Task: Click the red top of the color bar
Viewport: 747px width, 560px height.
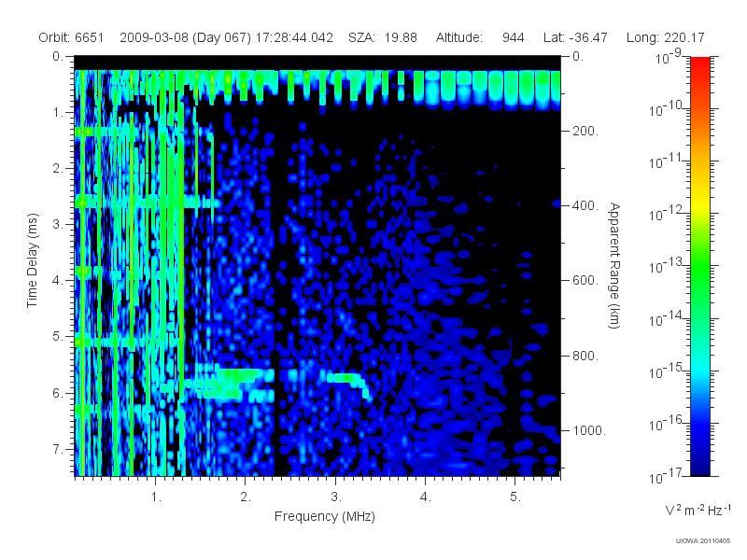Action: coord(699,64)
